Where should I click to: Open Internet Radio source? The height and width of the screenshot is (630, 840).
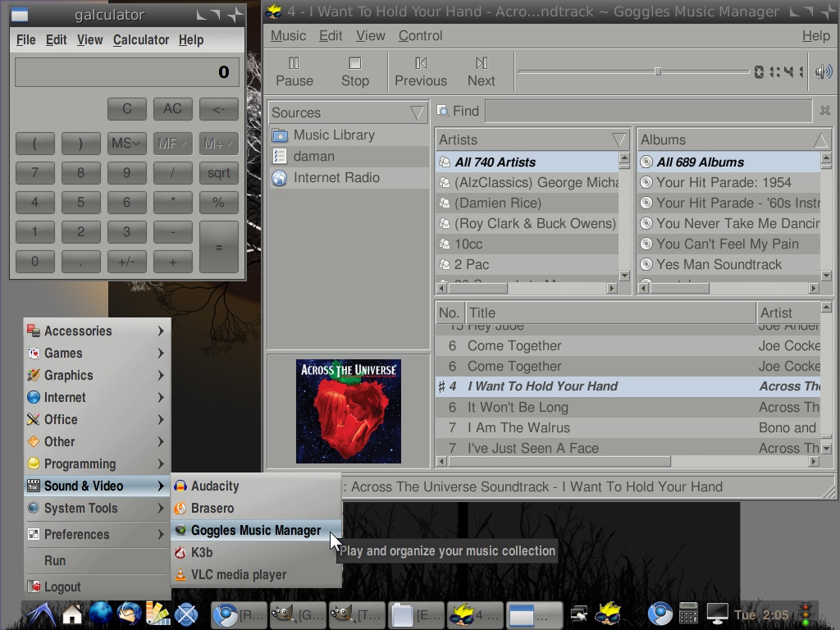coord(348,178)
